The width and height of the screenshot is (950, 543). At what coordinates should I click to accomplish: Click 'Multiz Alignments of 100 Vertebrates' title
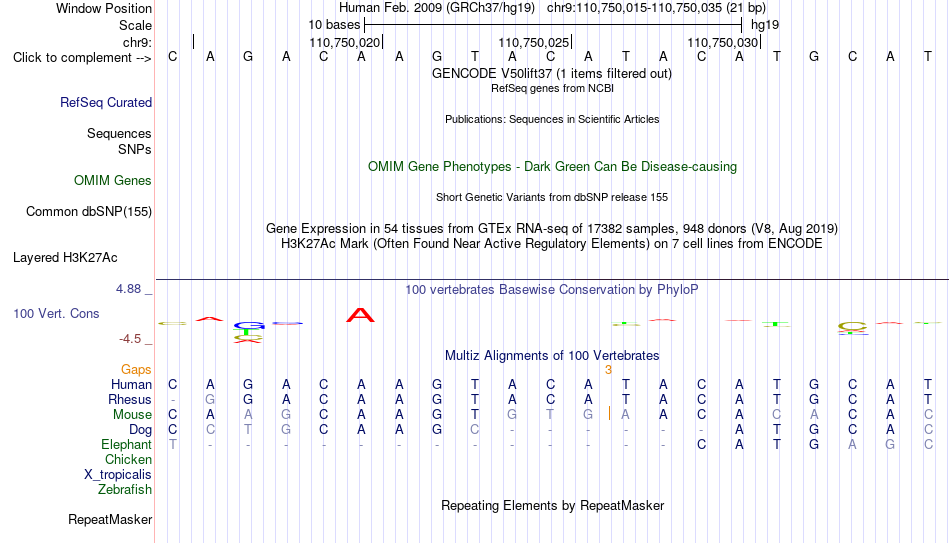pos(552,356)
